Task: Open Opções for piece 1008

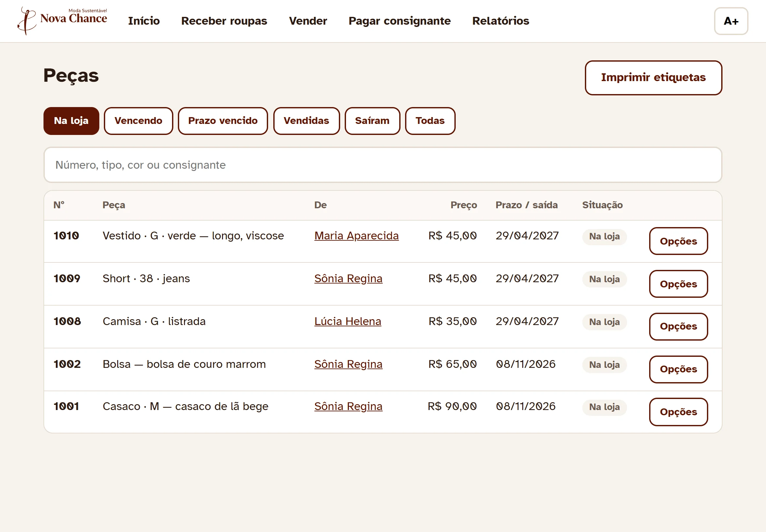Action: (678, 326)
